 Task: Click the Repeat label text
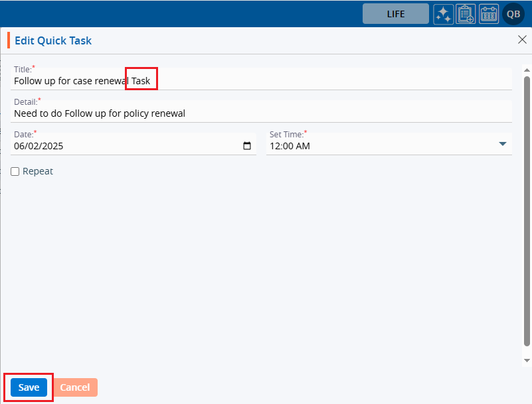point(38,171)
